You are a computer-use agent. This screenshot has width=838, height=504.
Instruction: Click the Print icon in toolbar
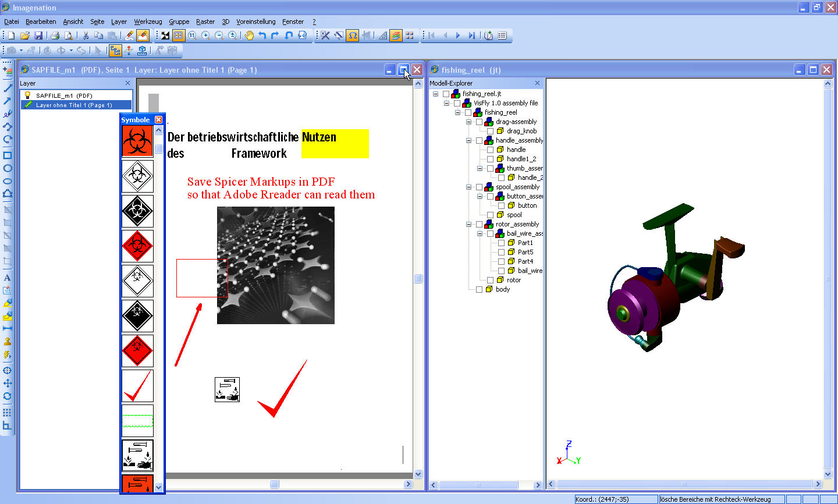[55, 36]
